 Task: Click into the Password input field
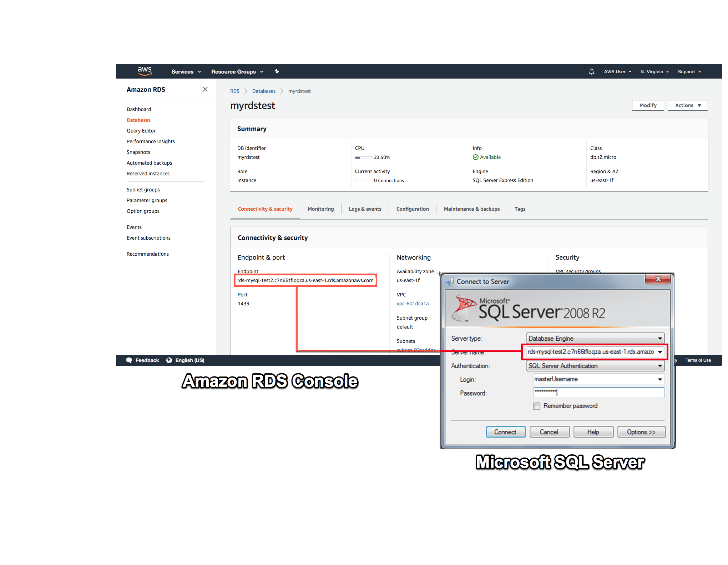[598, 393]
